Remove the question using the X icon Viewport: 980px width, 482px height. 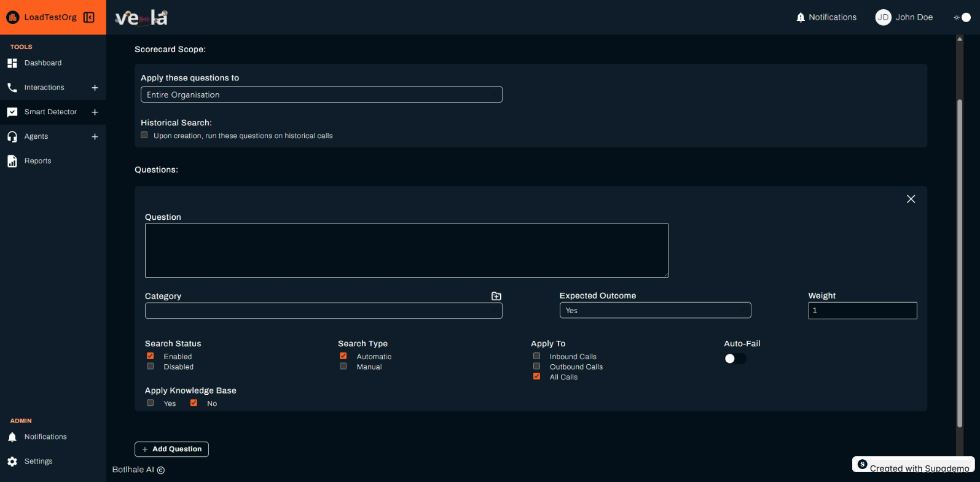click(911, 199)
